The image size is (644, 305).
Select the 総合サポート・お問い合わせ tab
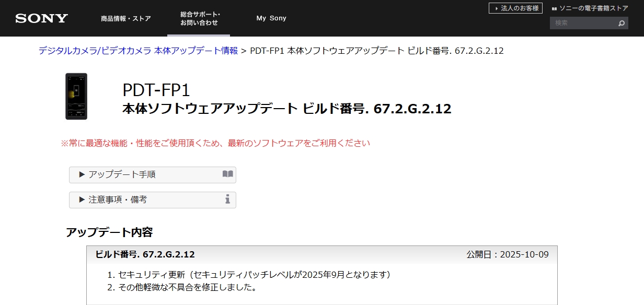[x=199, y=19]
